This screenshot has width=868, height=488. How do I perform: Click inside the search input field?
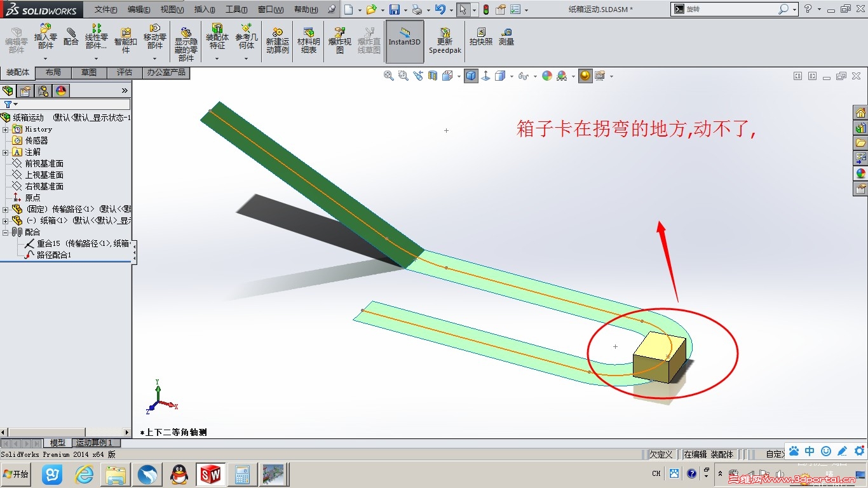pos(750,10)
